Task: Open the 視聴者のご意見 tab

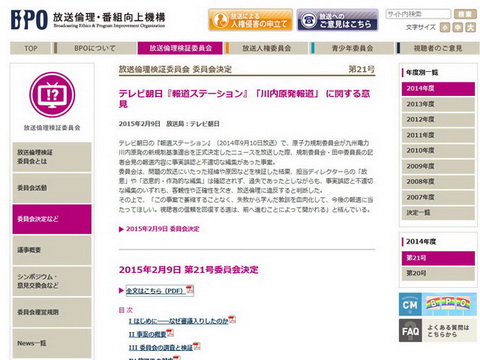Action: (x=438, y=48)
